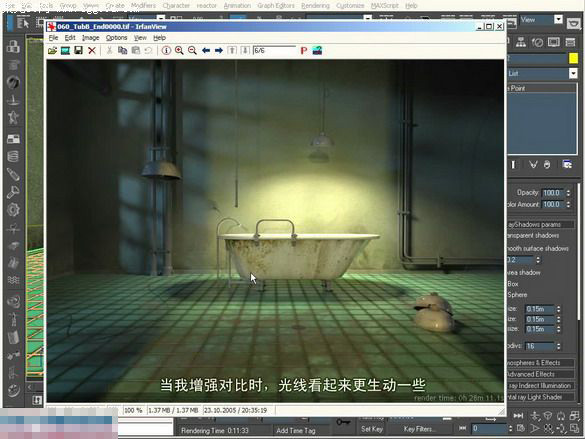Open the Motion panel tab in 3ds Max
The image size is (585, 439).
pos(537,43)
